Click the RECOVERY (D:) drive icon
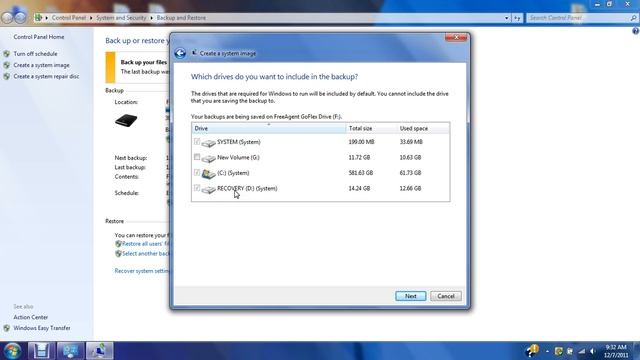 (x=209, y=189)
